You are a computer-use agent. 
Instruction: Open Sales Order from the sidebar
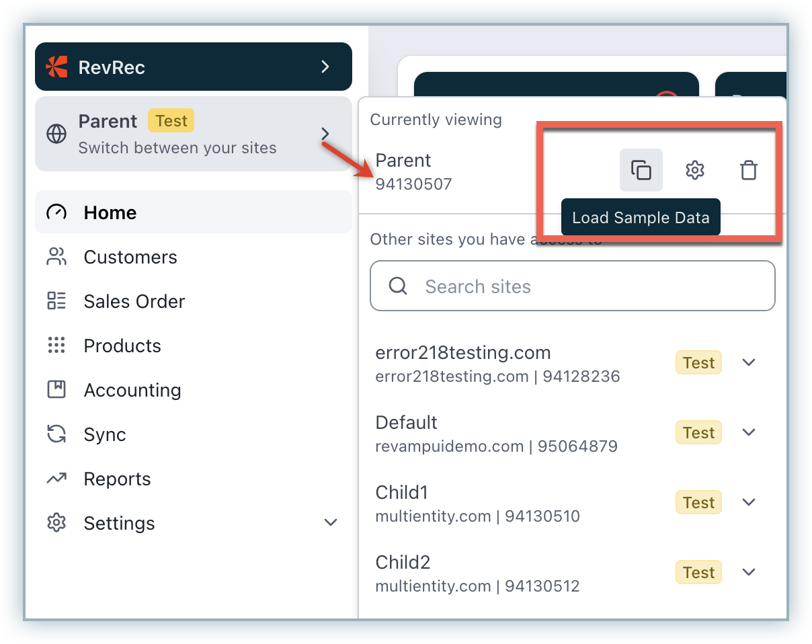tap(134, 301)
